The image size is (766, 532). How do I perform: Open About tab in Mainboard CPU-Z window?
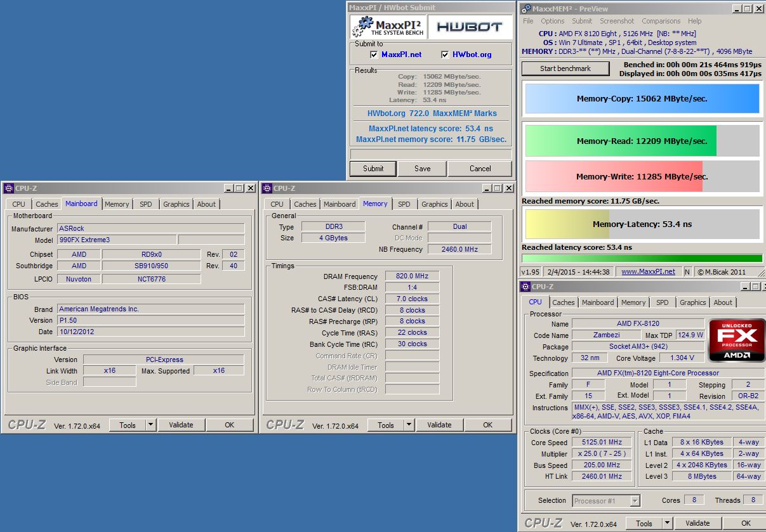[206, 204]
